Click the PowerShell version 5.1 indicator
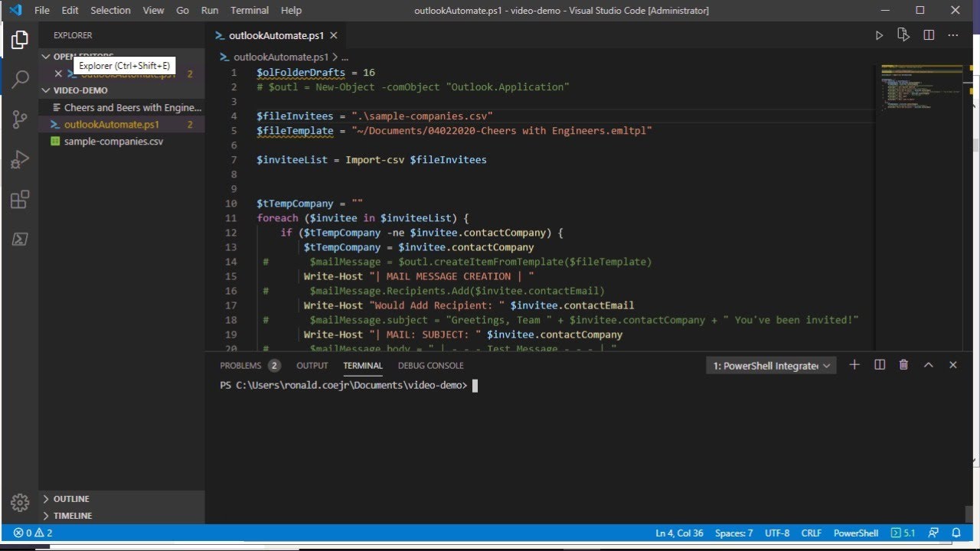The height and width of the screenshot is (551, 980). click(x=903, y=533)
